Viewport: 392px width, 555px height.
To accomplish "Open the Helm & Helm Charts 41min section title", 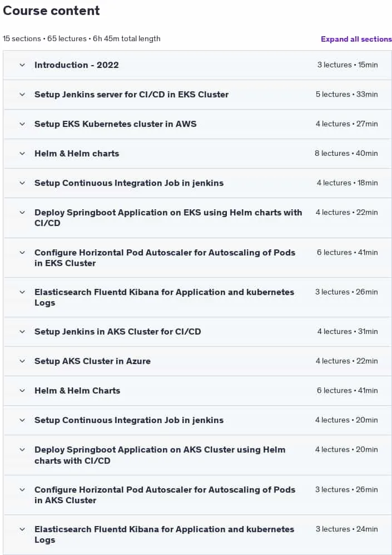I will pyautogui.click(x=77, y=391).
